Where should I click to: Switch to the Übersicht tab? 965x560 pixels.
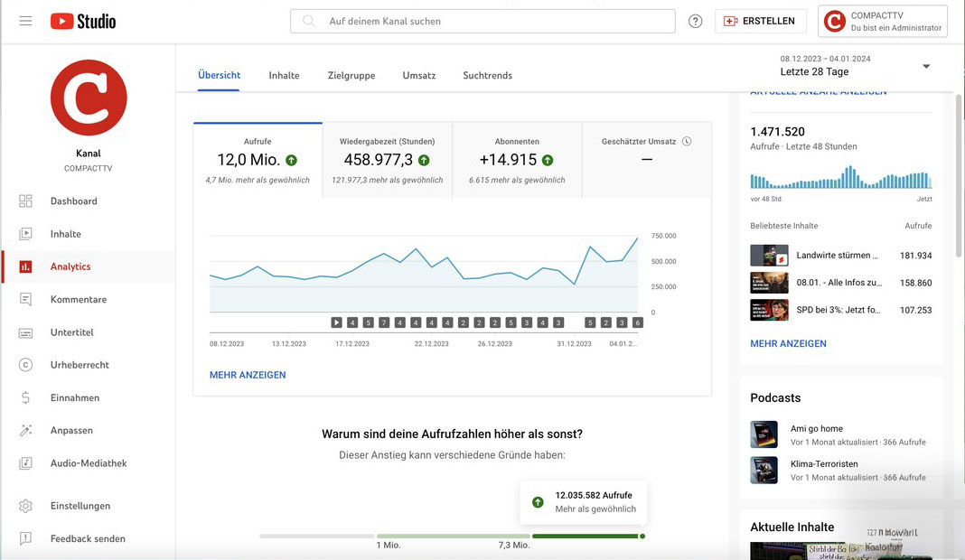click(x=219, y=75)
